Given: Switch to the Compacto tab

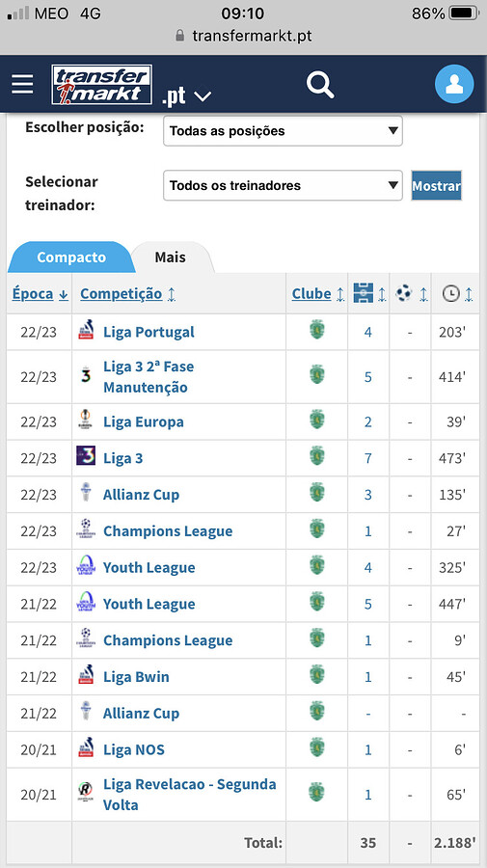Looking at the screenshot, I should [x=70, y=258].
